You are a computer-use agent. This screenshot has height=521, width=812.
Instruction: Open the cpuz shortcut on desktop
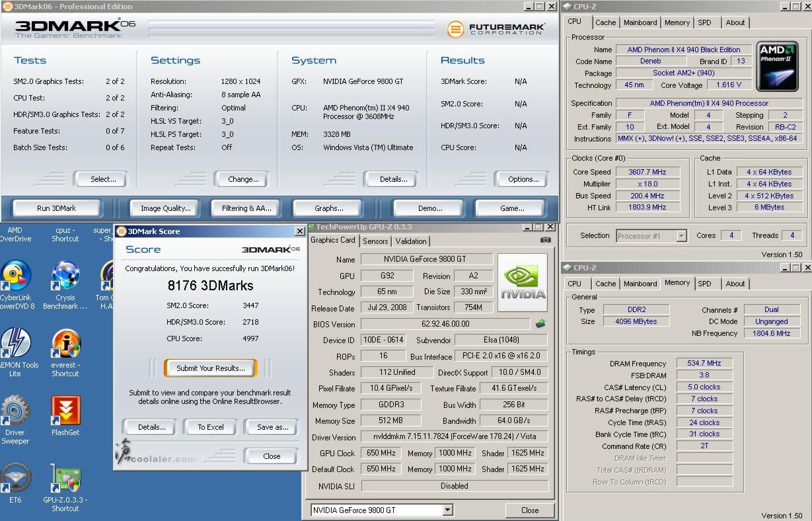point(65,234)
